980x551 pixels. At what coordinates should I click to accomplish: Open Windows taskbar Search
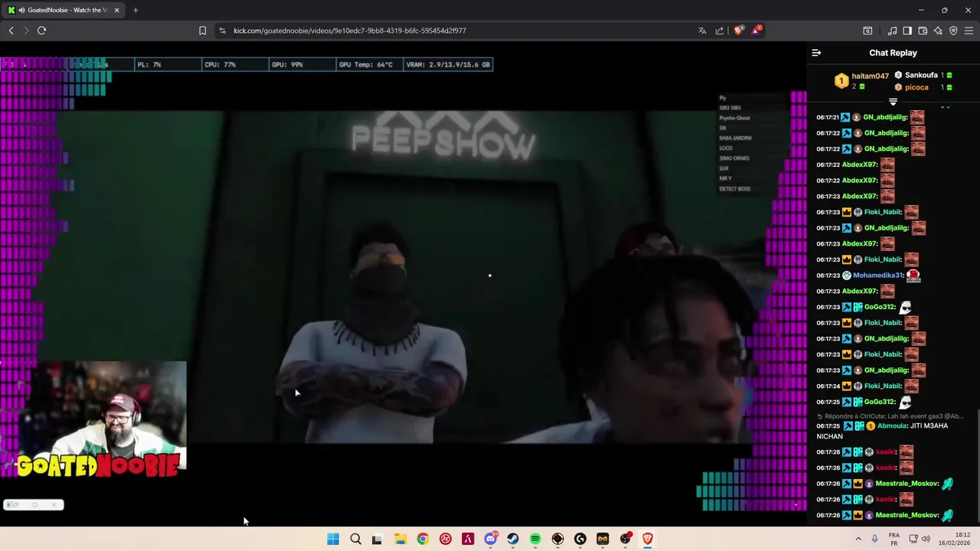(355, 539)
